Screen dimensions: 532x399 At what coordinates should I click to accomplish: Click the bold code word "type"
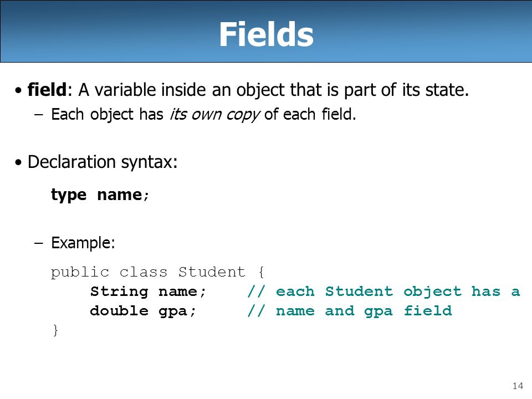coord(69,195)
